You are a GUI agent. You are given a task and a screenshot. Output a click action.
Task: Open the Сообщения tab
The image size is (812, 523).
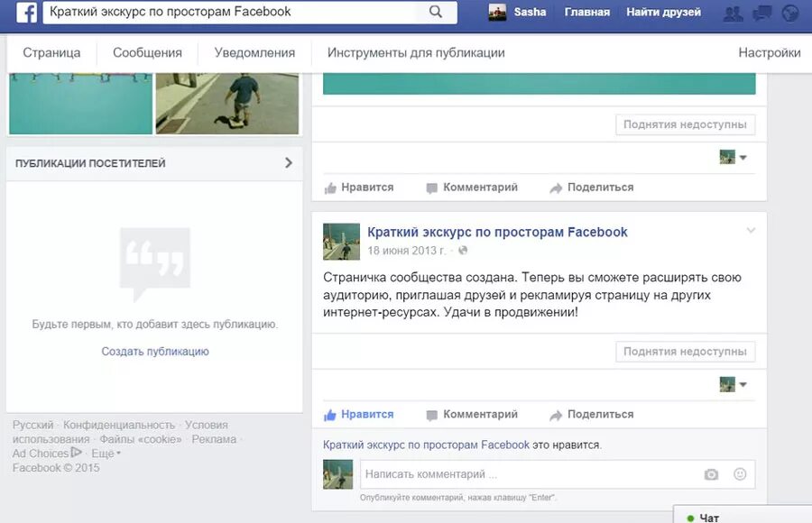(x=148, y=53)
